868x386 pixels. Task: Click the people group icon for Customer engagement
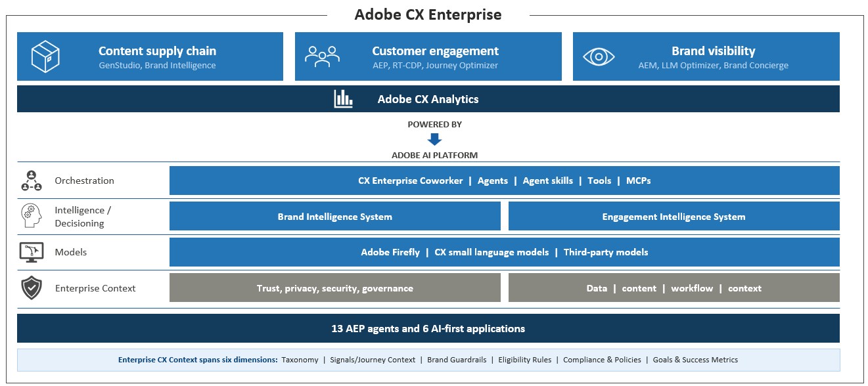pos(322,56)
